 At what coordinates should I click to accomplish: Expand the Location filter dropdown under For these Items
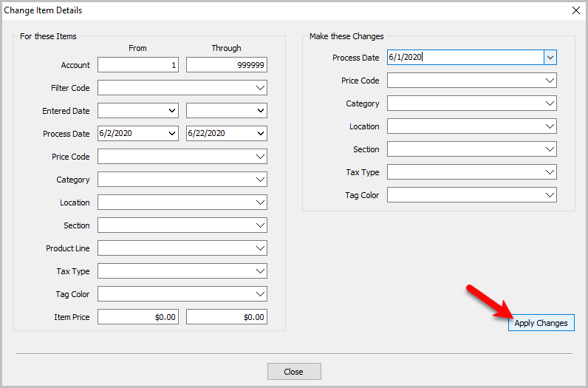(x=182, y=202)
